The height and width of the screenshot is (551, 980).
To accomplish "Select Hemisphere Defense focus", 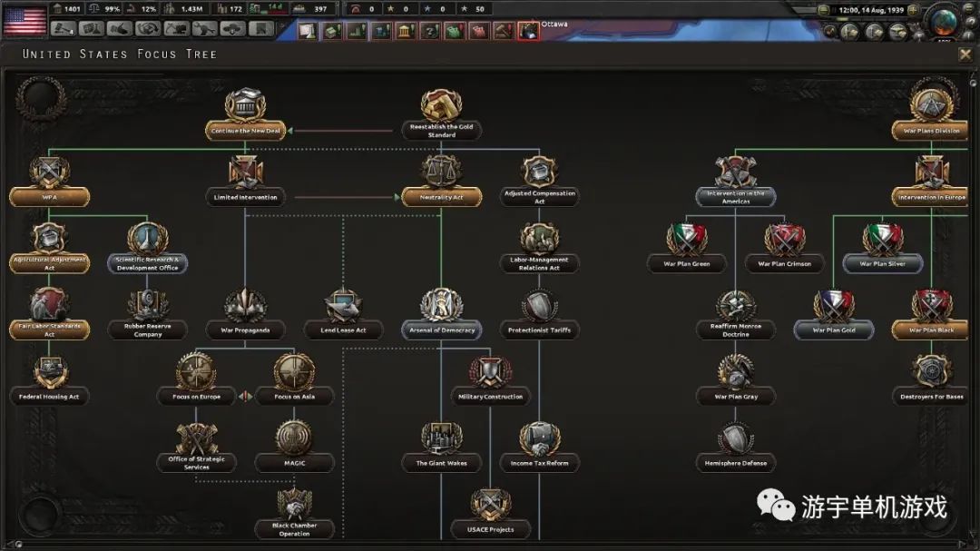I will click(736, 447).
